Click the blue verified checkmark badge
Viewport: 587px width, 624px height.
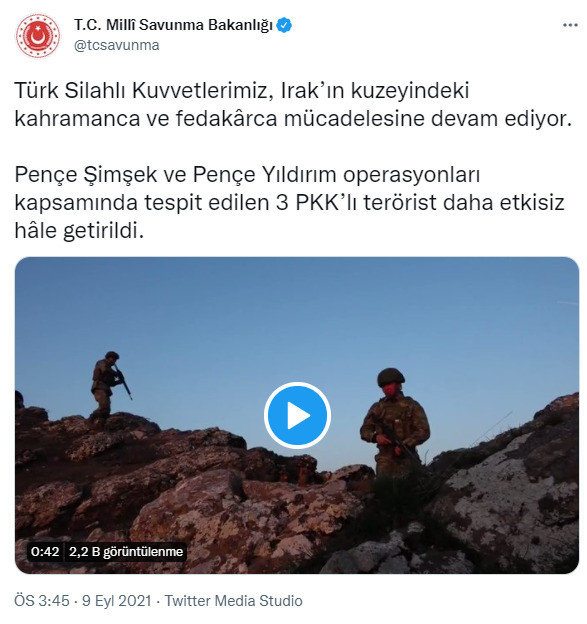pyautogui.click(x=284, y=25)
